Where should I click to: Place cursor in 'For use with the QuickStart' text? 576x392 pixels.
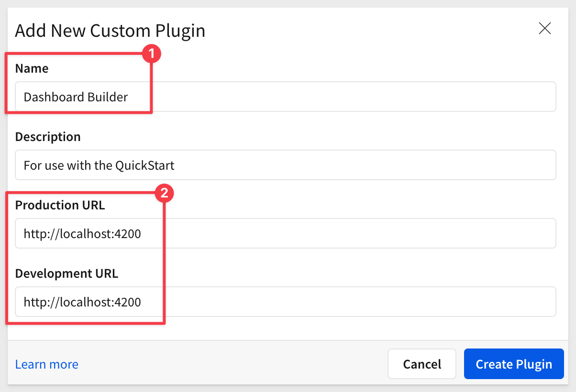pos(99,165)
